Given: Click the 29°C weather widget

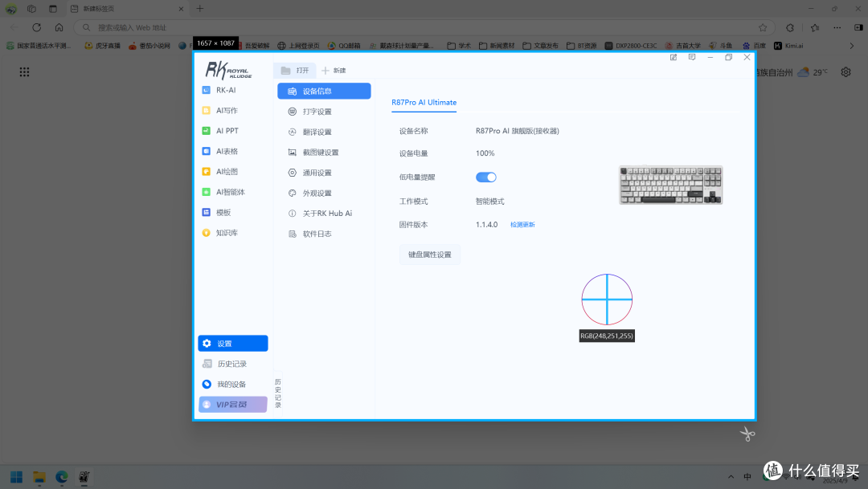Looking at the screenshot, I should click(813, 72).
